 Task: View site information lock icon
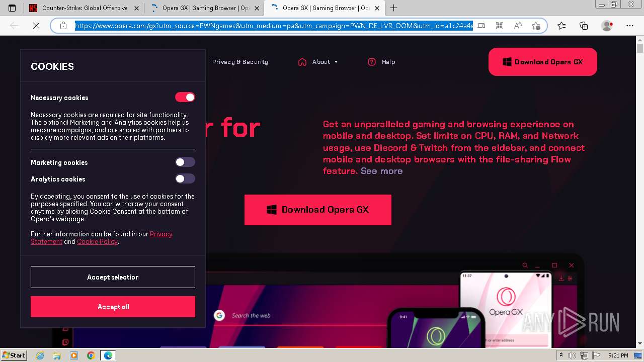click(63, 26)
